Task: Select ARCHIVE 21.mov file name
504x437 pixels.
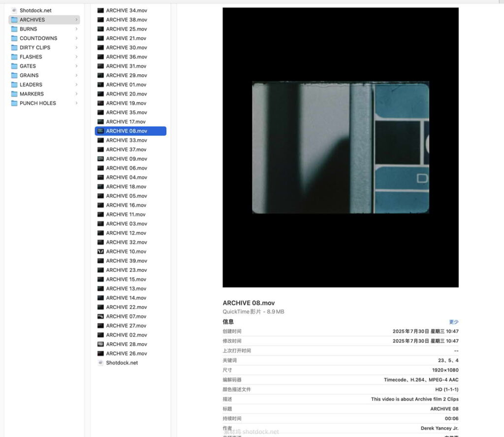Action: coord(126,38)
